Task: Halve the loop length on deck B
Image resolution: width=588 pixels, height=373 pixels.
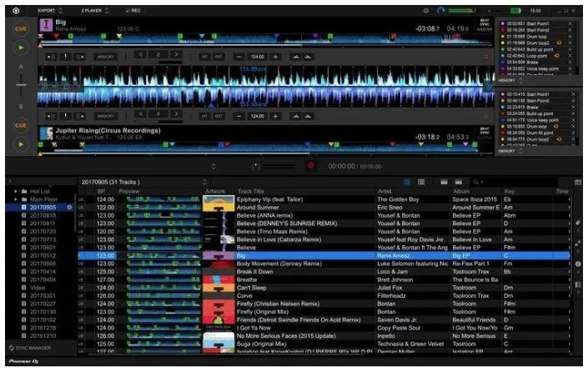Action: point(141,113)
